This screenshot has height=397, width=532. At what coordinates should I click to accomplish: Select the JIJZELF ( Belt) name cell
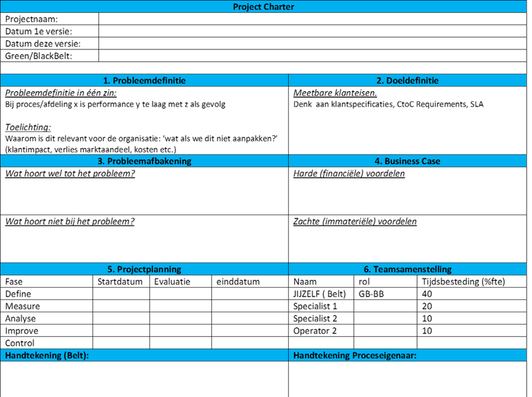tap(321, 294)
